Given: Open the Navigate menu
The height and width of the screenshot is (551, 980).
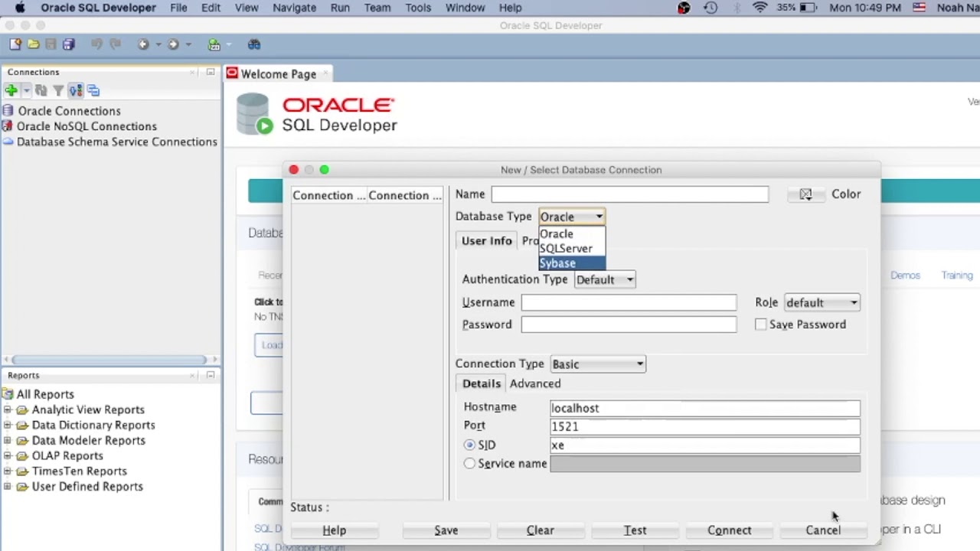Looking at the screenshot, I should click(x=294, y=8).
